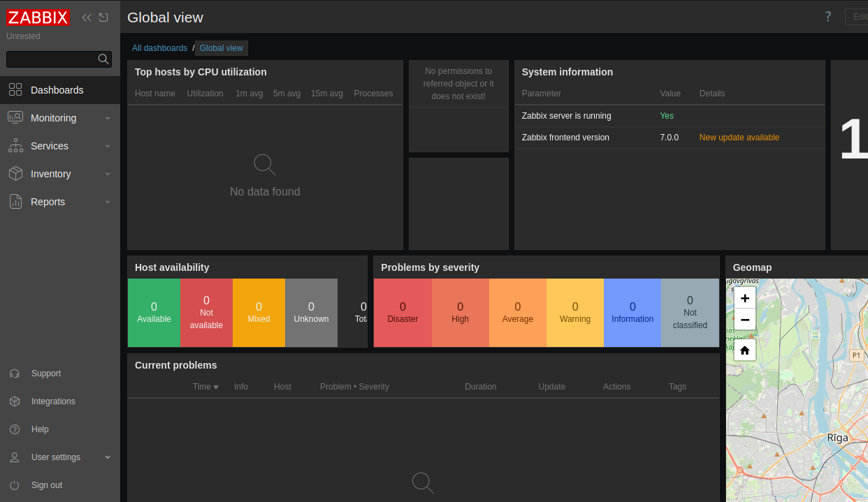This screenshot has width=868, height=502.
Task: Reset Geomap to home view
Action: pyautogui.click(x=744, y=350)
